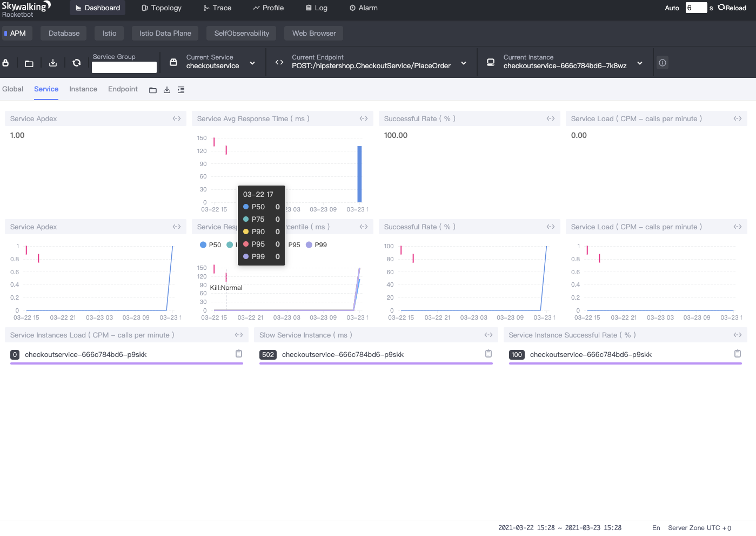
Task: Click checkoutservice-666c784bd6-p9skk in Slow Service Instance
Action: pos(343,355)
